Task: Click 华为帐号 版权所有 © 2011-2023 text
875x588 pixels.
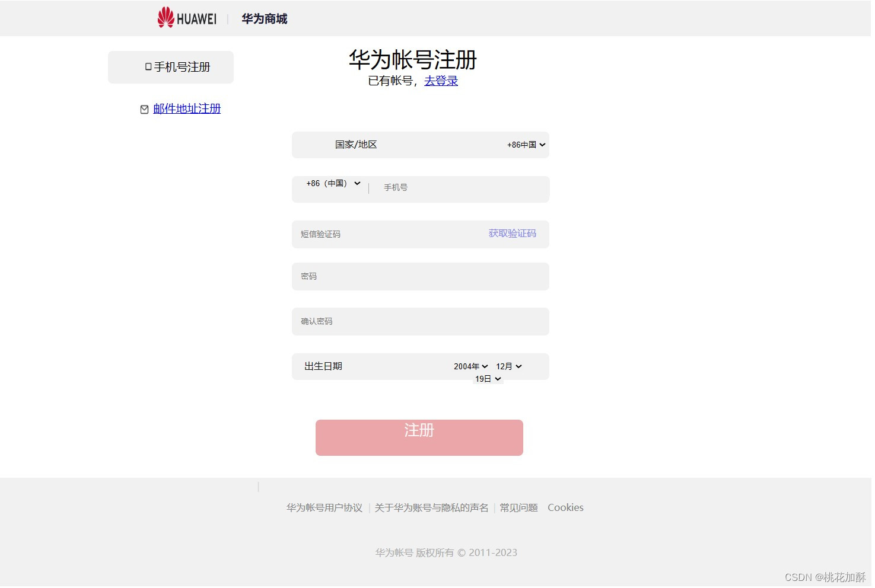Action: coord(446,552)
